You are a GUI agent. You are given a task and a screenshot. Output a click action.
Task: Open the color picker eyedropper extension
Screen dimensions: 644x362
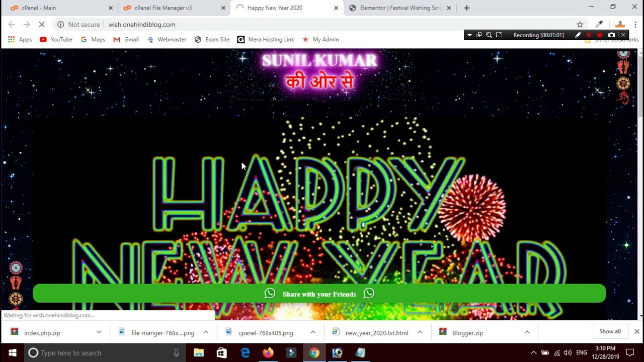pyautogui.click(x=599, y=24)
